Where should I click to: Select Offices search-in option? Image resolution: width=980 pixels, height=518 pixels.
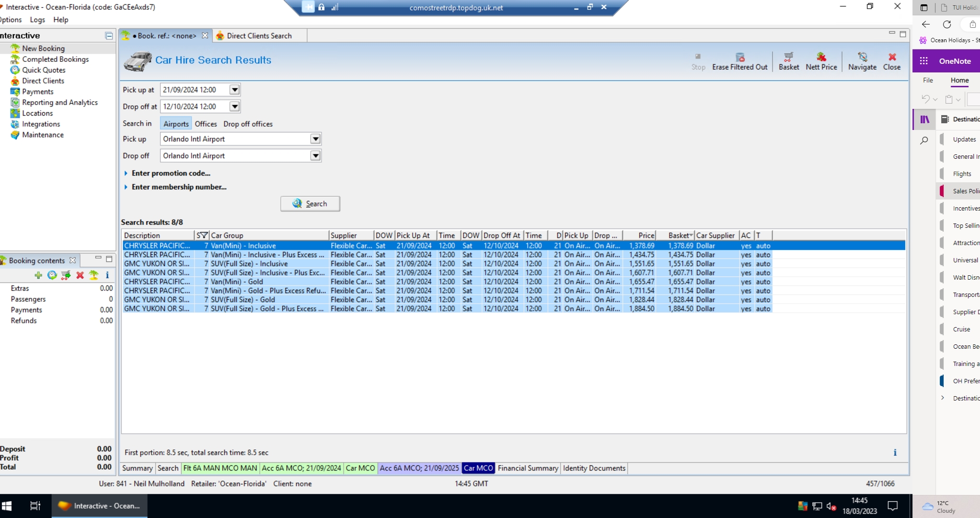[206, 124]
